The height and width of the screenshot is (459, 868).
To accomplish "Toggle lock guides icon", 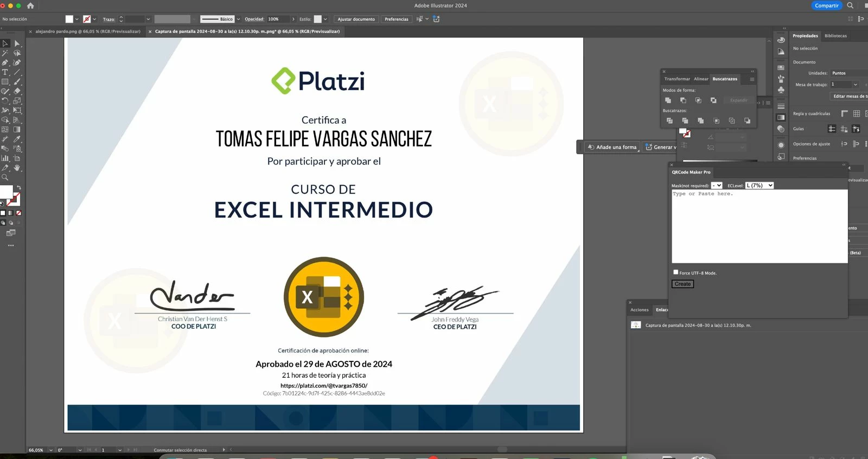I will coord(844,129).
